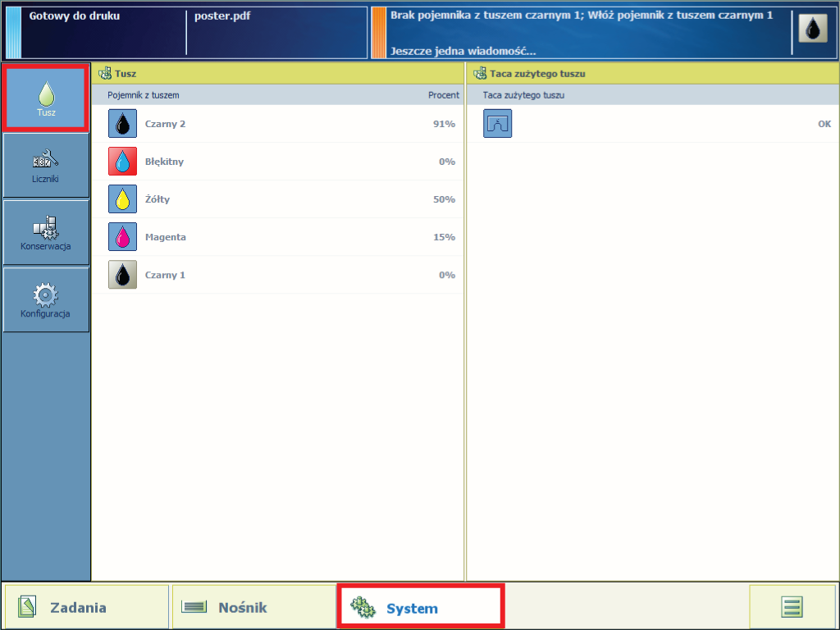This screenshot has height=630, width=840.
Task: Select the Błękitny label
Action: click(x=164, y=162)
